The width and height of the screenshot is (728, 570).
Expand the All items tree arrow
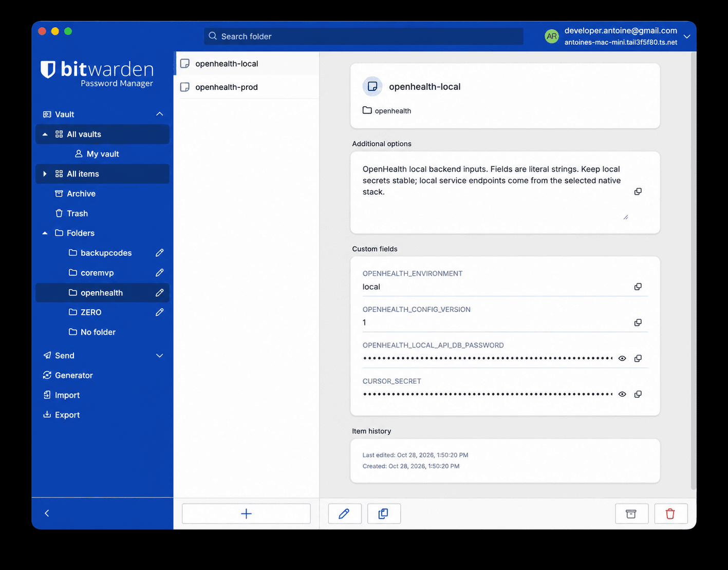coord(45,174)
